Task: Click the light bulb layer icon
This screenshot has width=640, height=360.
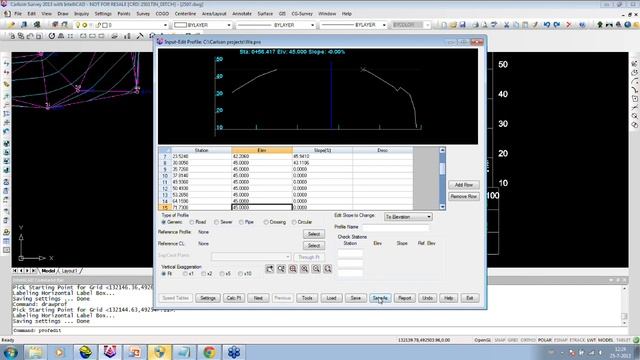Action: coord(78,25)
